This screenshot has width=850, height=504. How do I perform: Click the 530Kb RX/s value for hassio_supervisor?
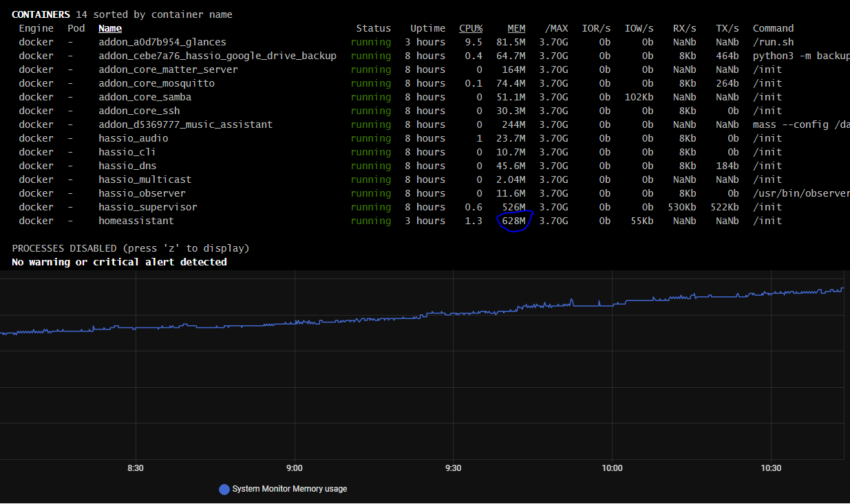[x=682, y=207]
